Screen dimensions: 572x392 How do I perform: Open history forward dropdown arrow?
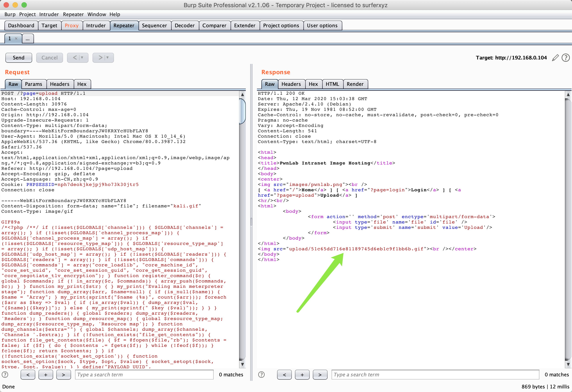coord(107,58)
